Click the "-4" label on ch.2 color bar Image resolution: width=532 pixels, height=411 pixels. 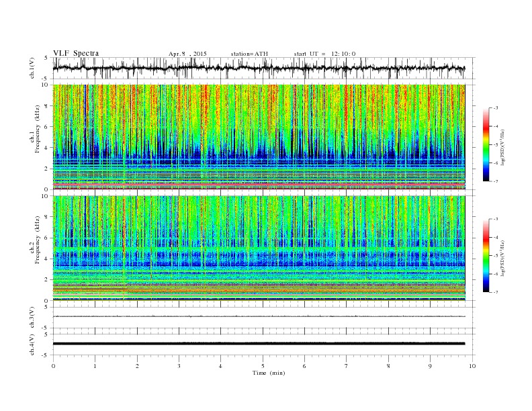pyautogui.click(x=496, y=237)
